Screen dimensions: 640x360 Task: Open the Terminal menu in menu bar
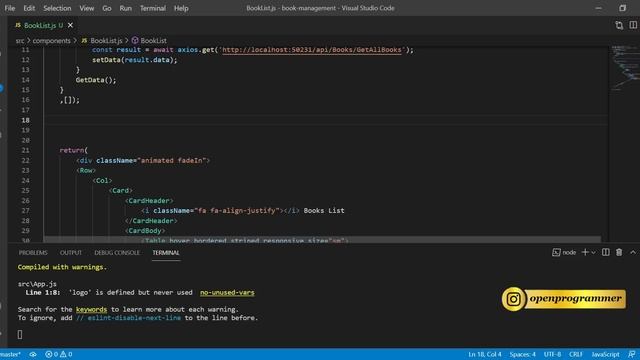(x=153, y=8)
